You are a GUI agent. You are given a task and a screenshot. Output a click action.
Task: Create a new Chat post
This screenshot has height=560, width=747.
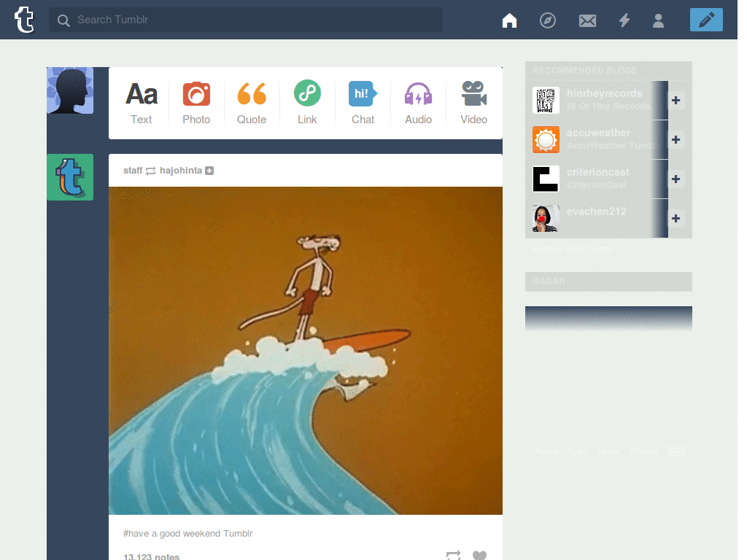point(363,104)
